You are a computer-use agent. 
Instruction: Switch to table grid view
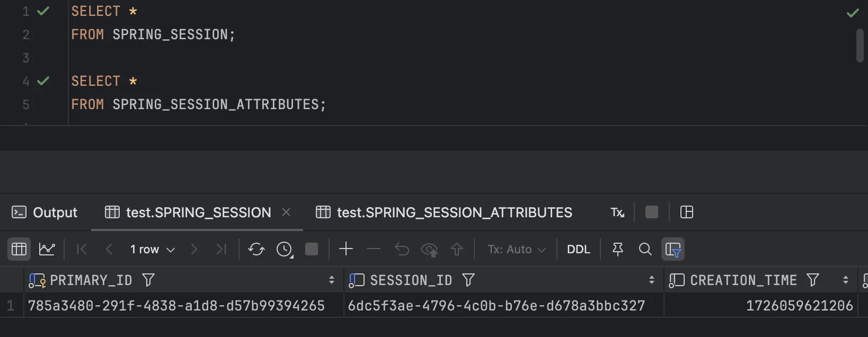[19, 249]
